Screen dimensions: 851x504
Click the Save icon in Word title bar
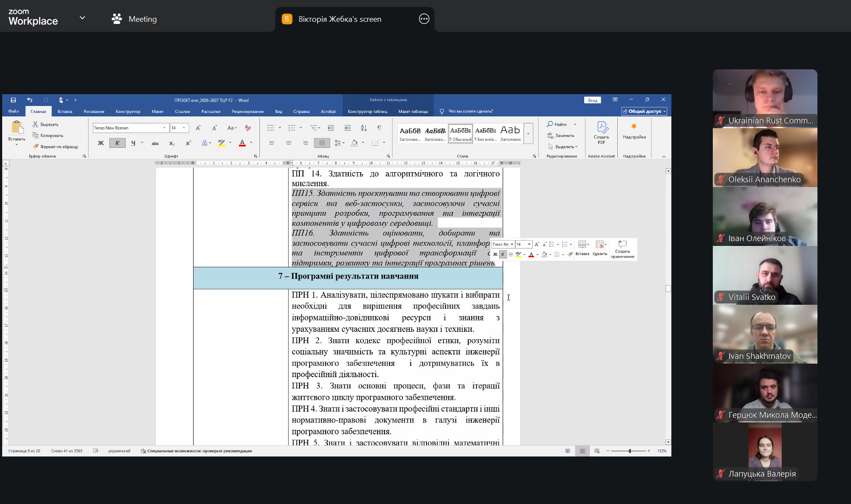[13, 100]
